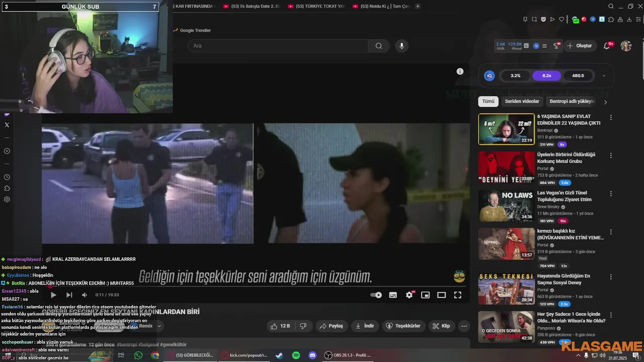Create a clip with Klip button

pyautogui.click(x=441, y=326)
